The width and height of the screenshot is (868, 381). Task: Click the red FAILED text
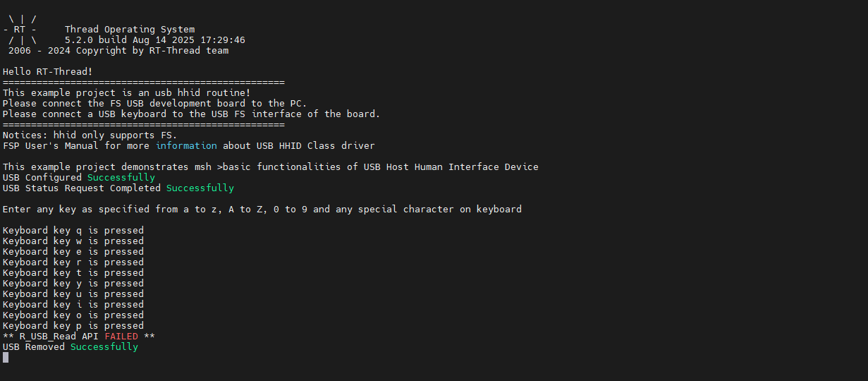[x=121, y=337]
